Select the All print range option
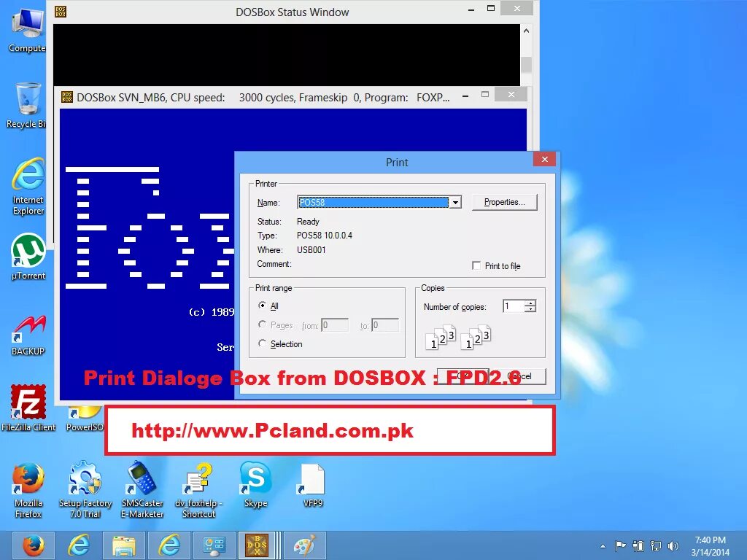747x560 pixels. [262, 306]
